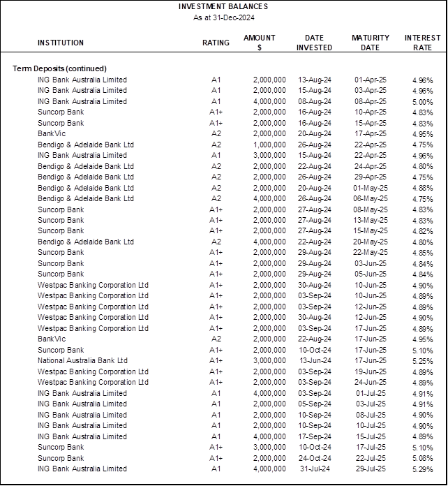Click maturity date 01-Jul-25
Viewport: 448px width, 486px height.
pyautogui.click(x=371, y=394)
